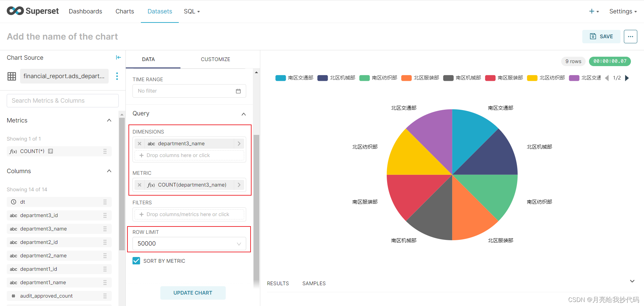Grab drag handle of audit_approved_count column
The image size is (644, 306).
tap(105, 296)
